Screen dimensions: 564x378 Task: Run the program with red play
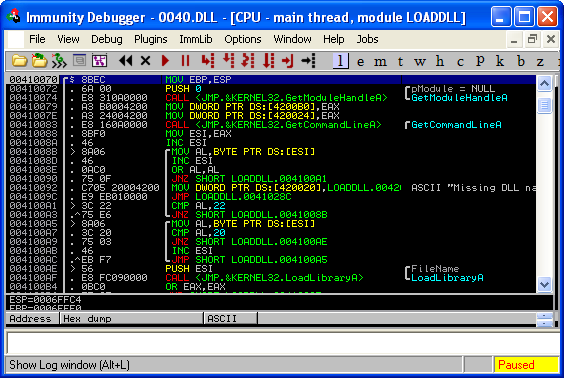165,61
